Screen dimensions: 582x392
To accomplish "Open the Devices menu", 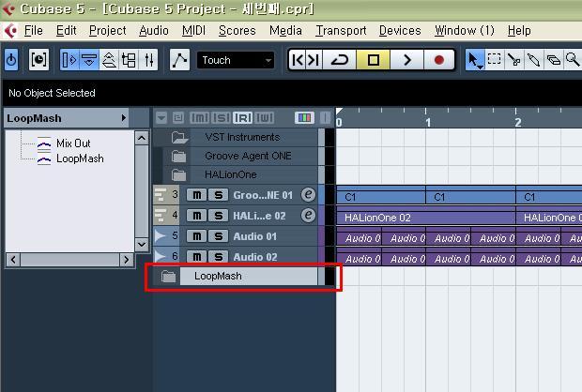I will [400, 30].
